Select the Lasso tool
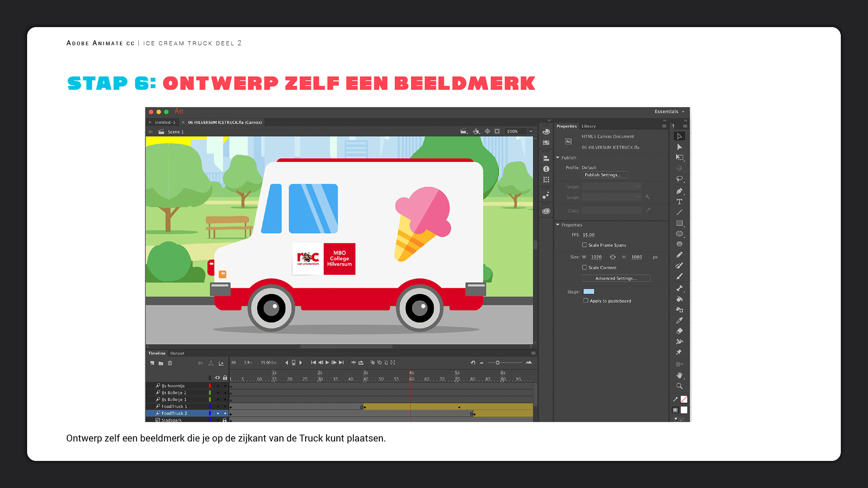The height and width of the screenshot is (488, 868). click(x=679, y=179)
